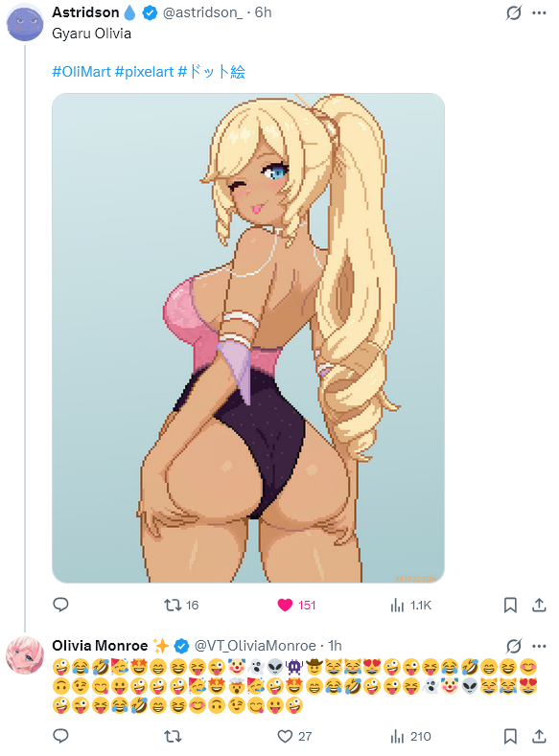View analytics showing 1.1K views

coord(411,605)
